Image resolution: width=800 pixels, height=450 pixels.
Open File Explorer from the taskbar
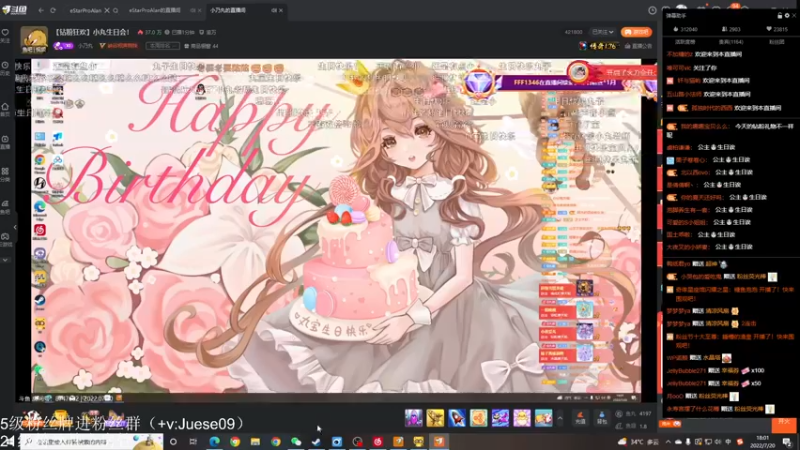tap(255, 442)
